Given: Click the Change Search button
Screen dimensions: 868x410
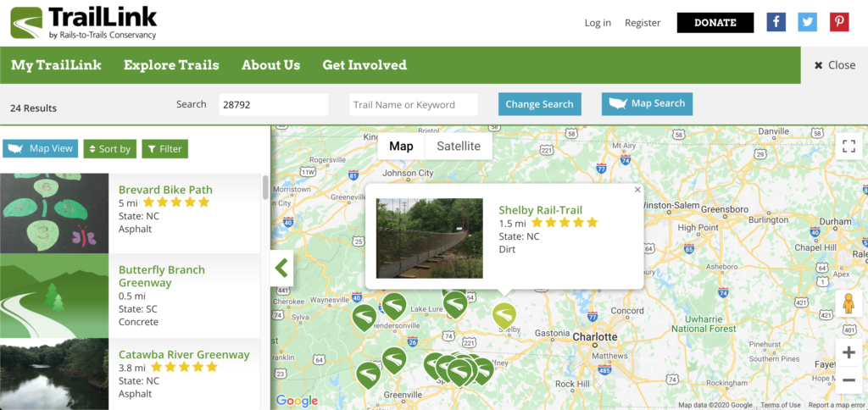Looking at the screenshot, I should (540, 104).
